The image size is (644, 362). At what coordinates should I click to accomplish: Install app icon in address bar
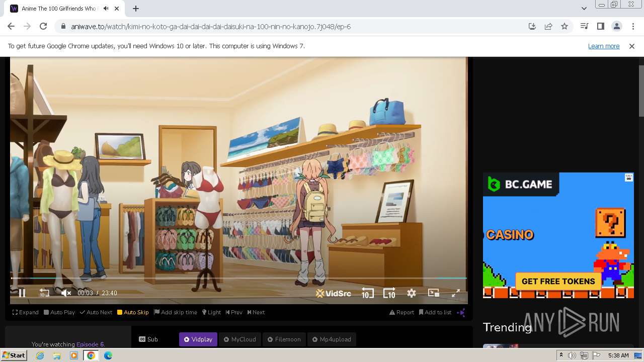(x=532, y=26)
